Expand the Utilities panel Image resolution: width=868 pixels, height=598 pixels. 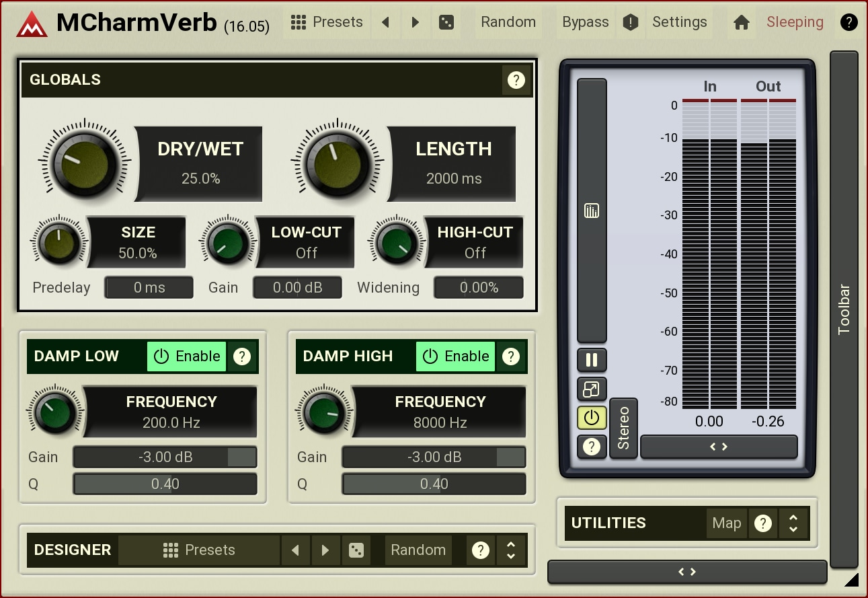[793, 523]
